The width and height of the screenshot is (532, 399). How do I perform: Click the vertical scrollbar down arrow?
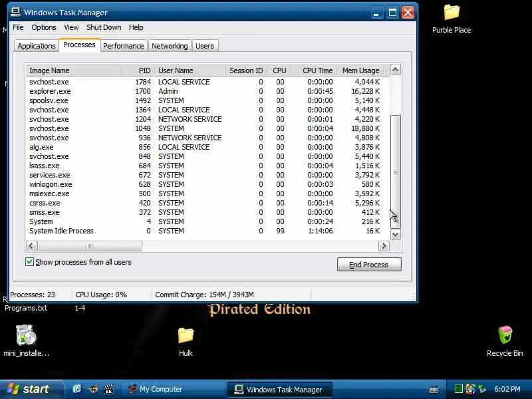[x=395, y=235]
